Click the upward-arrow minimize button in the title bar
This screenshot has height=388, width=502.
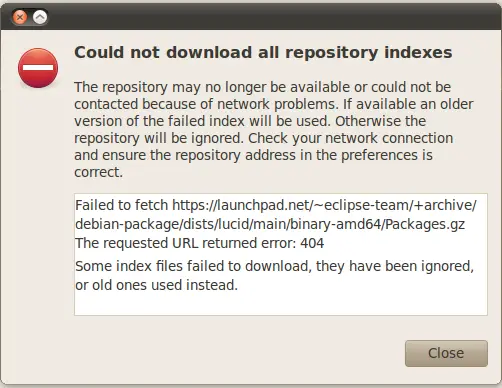click(x=40, y=17)
